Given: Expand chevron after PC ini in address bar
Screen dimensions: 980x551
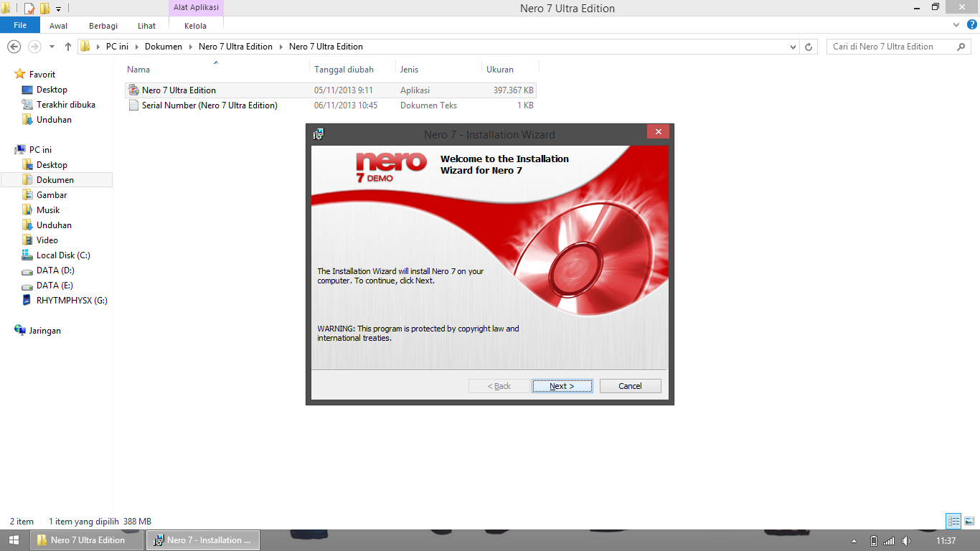Looking at the screenshot, I should [x=136, y=47].
